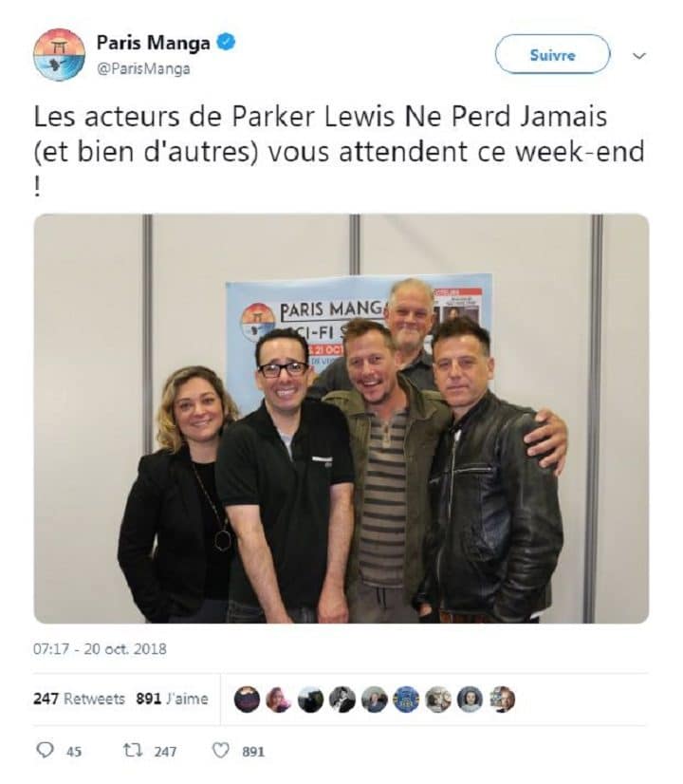683x784 pixels.
Task: Click the reply speech bubble icon
Action: [x=46, y=750]
